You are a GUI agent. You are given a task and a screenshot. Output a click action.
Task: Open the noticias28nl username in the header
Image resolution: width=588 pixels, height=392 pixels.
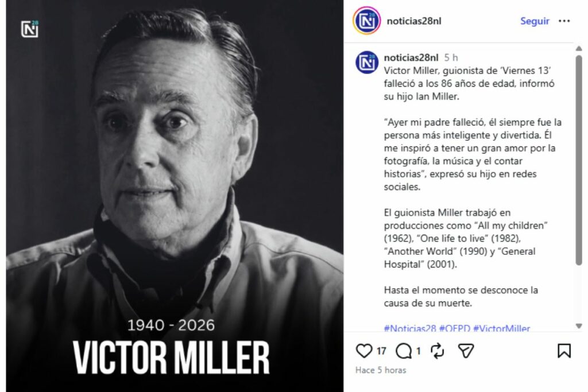[413, 21]
